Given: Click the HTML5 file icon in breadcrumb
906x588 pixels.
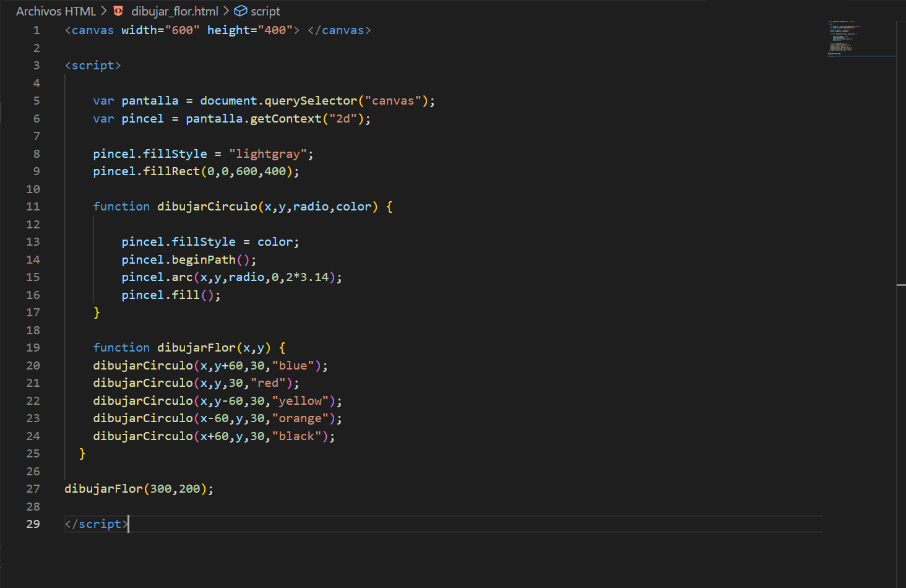Looking at the screenshot, I should (118, 11).
